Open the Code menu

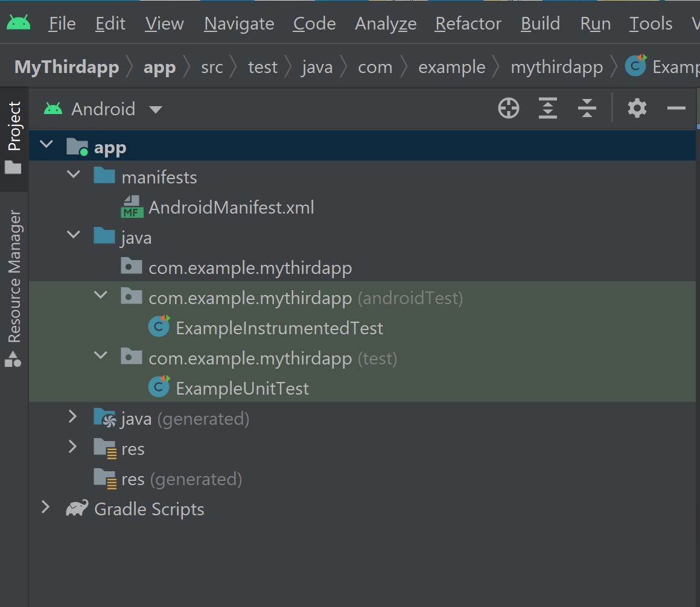[x=314, y=23]
